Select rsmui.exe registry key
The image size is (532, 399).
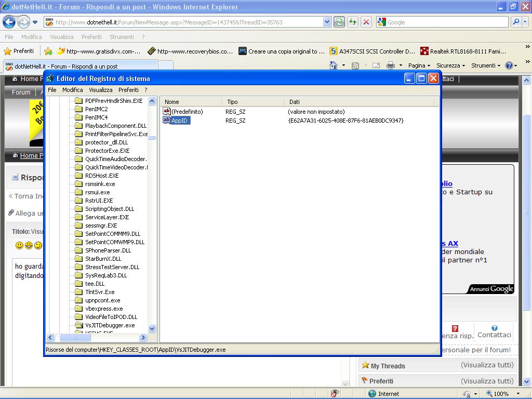click(97, 192)
